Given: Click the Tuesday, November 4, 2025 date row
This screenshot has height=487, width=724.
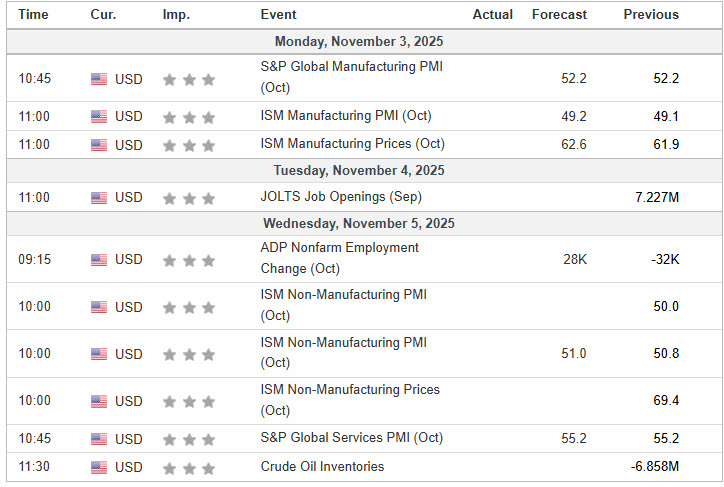Looking at the screenshot, I should pos(359,171).
